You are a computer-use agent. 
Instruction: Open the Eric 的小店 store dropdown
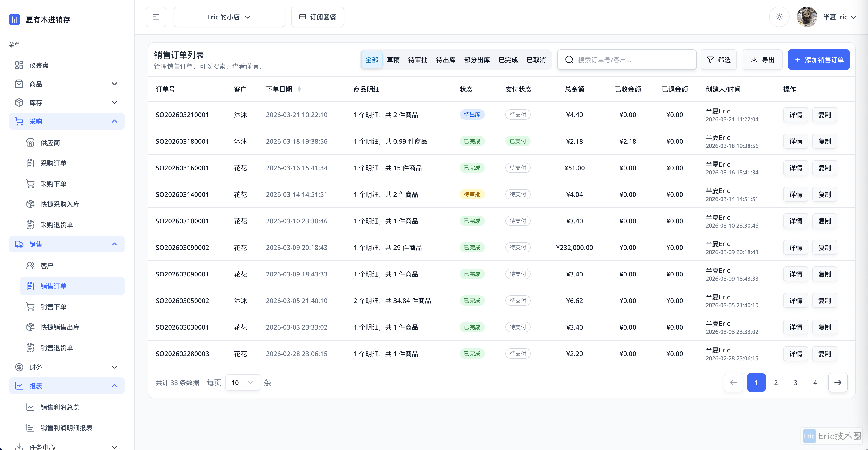click(229, 17)
